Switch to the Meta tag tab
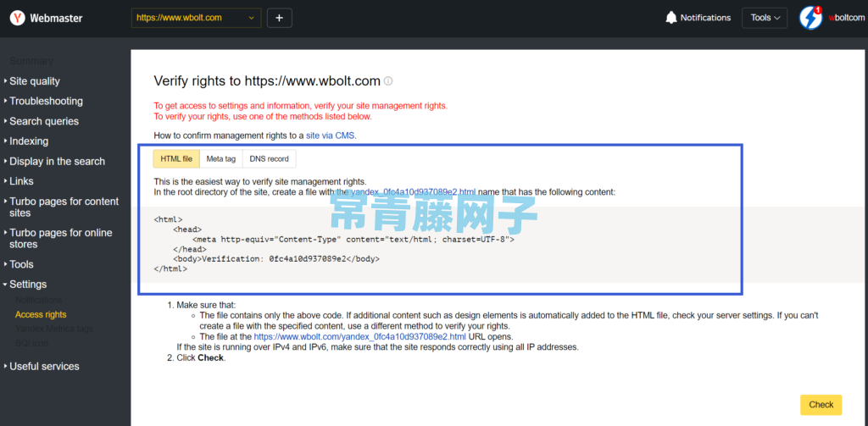The image size is (868, 426). [221, 158]
